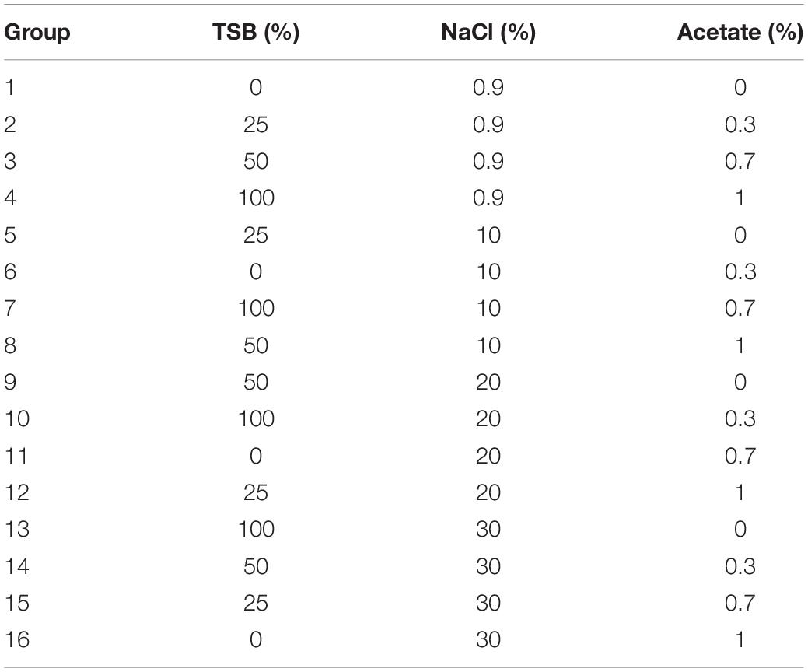Select TSB value 100 in Group 4

[256, 198]
